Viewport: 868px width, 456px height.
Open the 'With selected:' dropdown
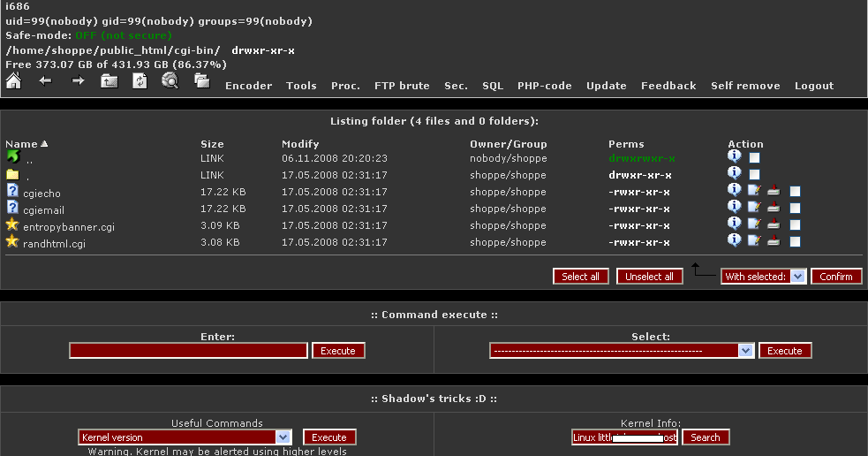(x=764, y=277)
